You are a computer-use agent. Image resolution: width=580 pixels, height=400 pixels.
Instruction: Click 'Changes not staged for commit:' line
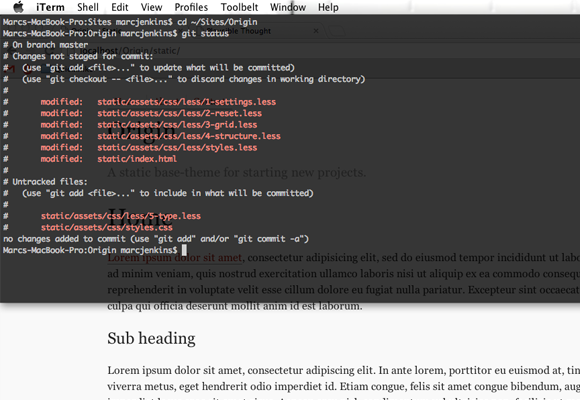78,56
